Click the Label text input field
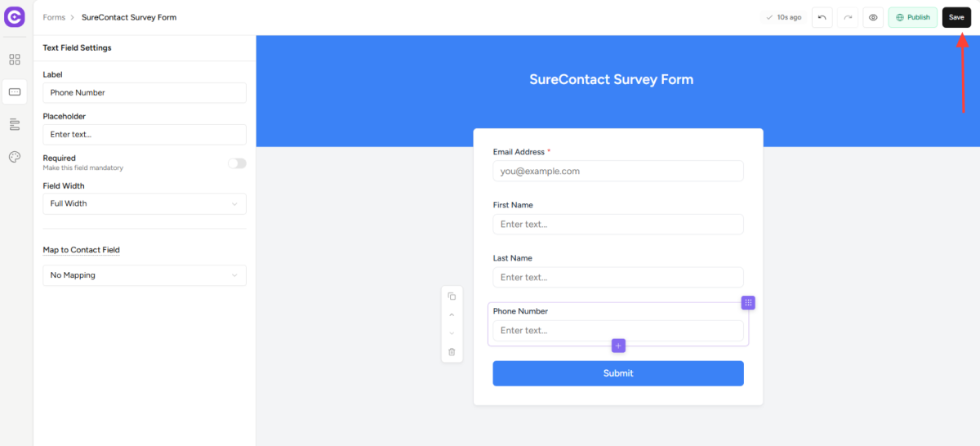Screen dimensions: 980x446 click(145, 92)
